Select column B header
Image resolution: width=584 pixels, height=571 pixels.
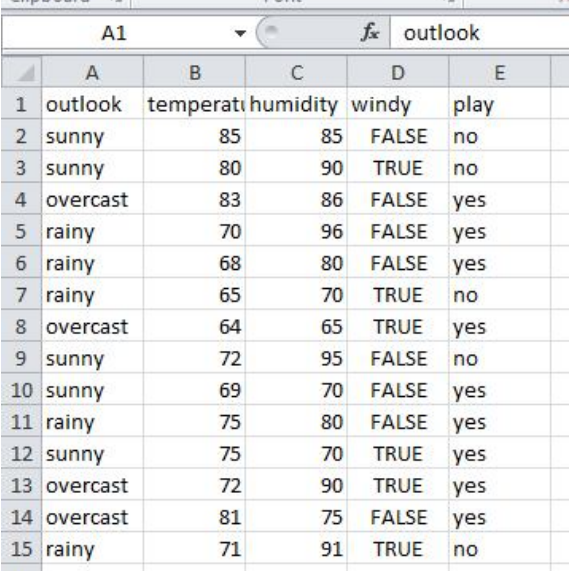194,72
